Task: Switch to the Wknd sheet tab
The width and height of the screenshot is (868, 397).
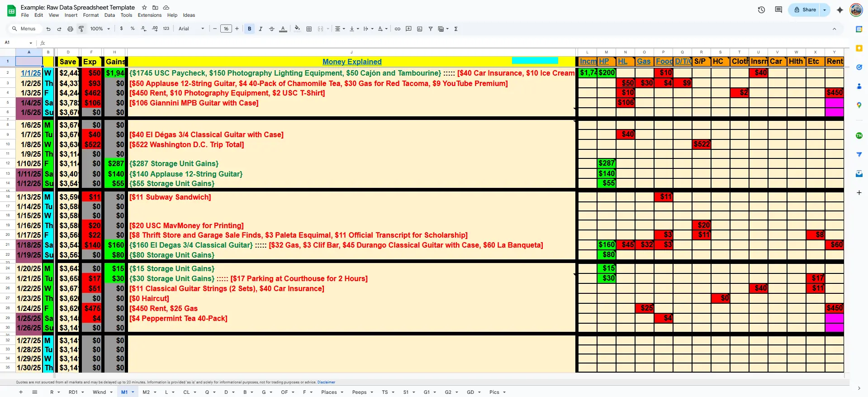Action: pos(102,392)
